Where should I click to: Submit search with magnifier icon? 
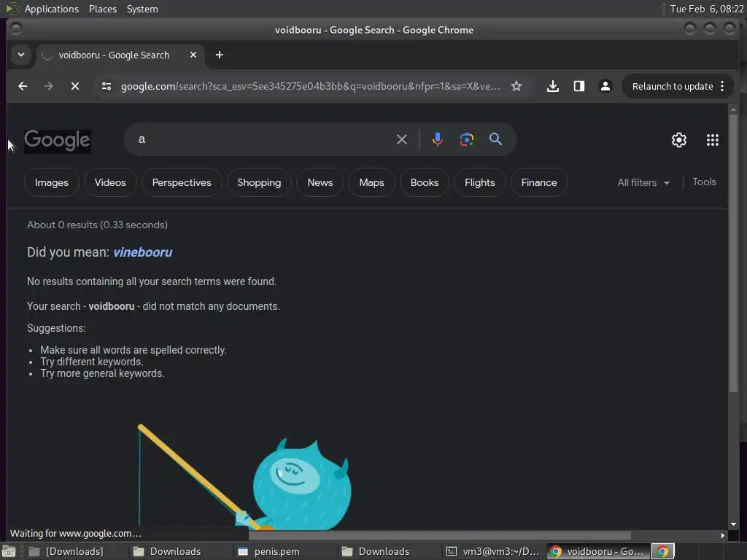click(495, 139)
